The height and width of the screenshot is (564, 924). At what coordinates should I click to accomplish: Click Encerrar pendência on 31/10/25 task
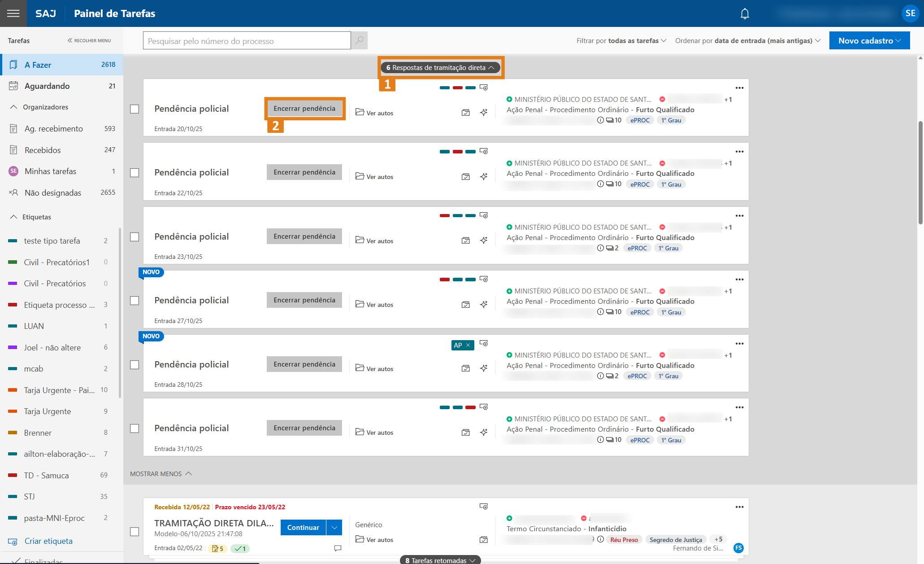pyautogui.click(x=304, y=428)
